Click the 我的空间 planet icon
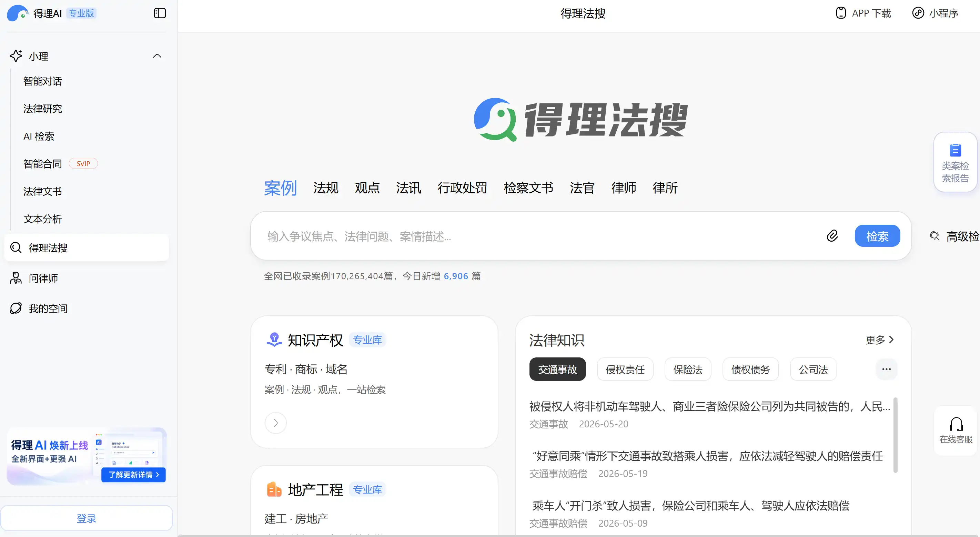This screenshot has width=980, height=537. pos(16,308)
